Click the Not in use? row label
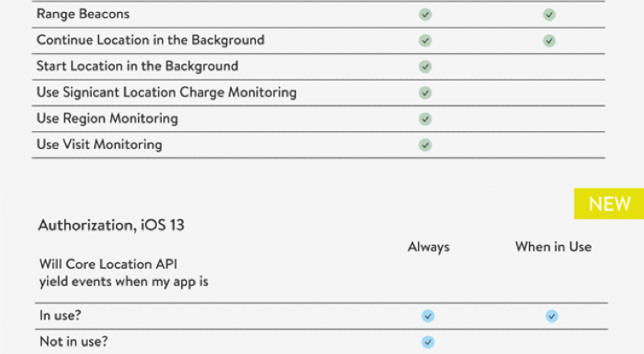The width and height of the screenshot is (644, 354). [73, 341]
